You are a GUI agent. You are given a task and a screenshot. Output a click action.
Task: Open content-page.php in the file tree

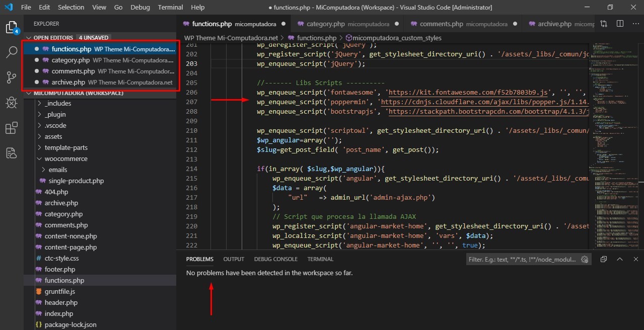(70, 247)
